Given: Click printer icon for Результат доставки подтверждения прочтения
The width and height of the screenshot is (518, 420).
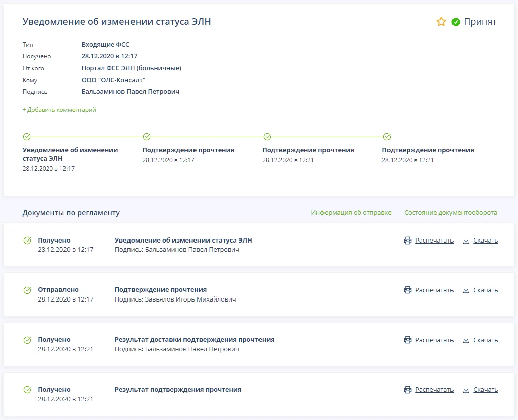Looking at the screenshot, I should pos(408,340).
